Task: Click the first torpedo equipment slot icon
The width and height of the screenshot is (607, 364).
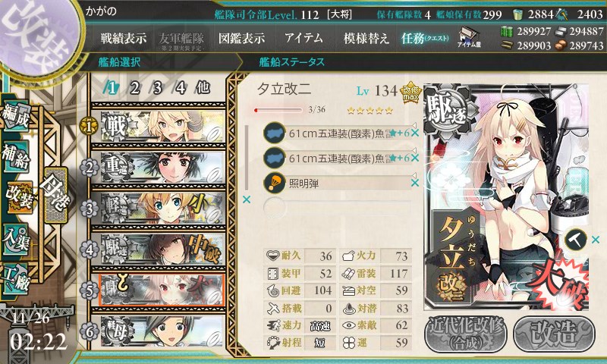Action: [275, 133]
